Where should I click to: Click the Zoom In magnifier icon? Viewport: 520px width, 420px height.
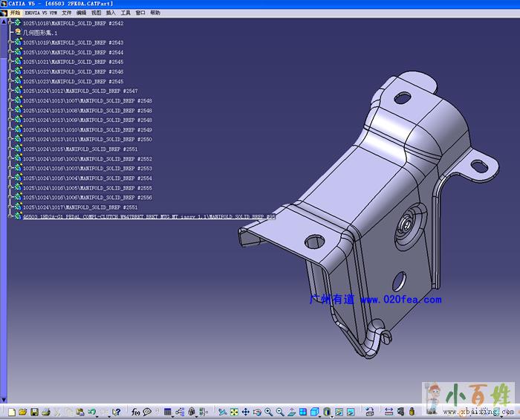[x=268, y=412]
